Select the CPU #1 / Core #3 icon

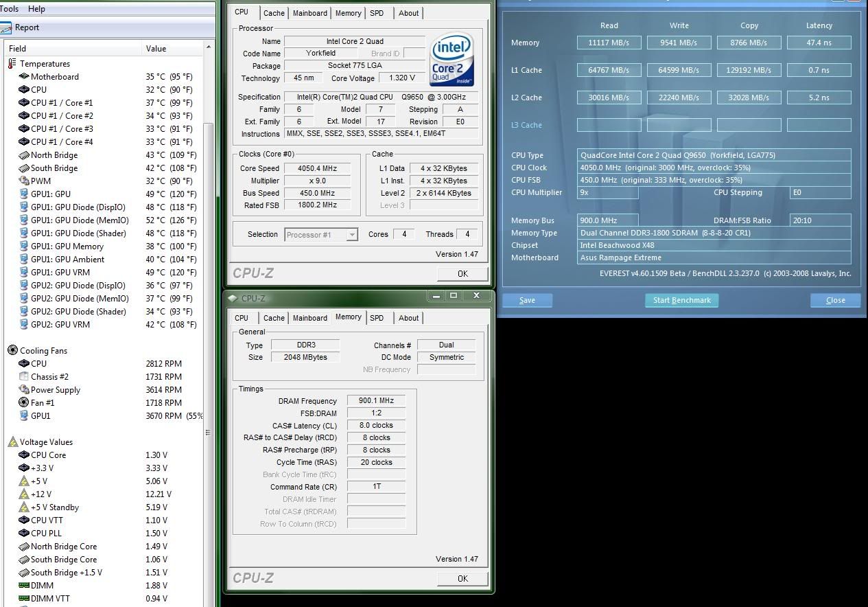pos(24,129)
